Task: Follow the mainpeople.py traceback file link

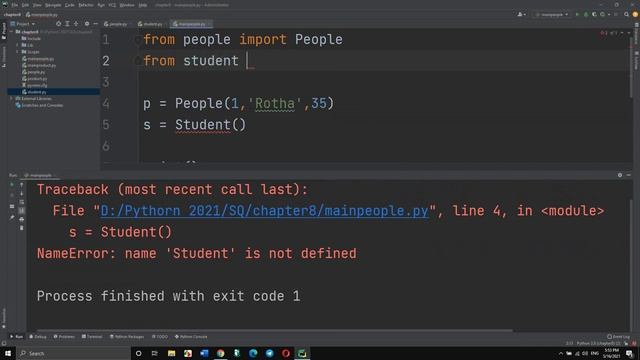Action: click(264, 211)
